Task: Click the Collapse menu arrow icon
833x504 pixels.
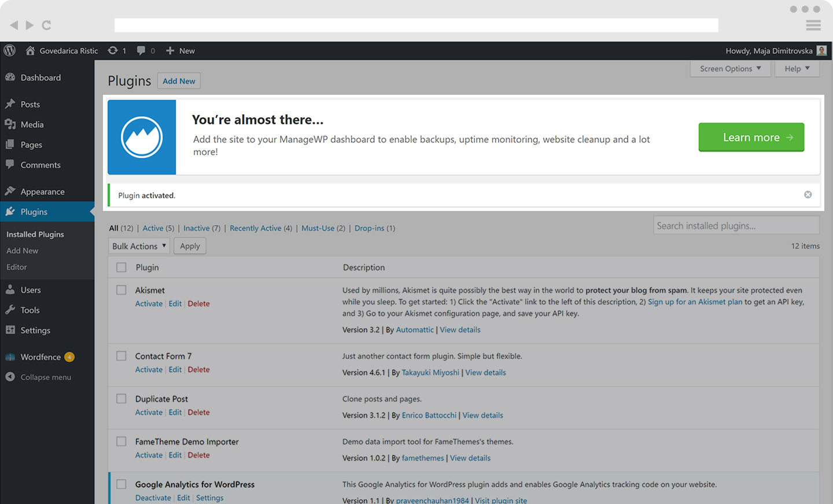Action: (x=10, y=377)
